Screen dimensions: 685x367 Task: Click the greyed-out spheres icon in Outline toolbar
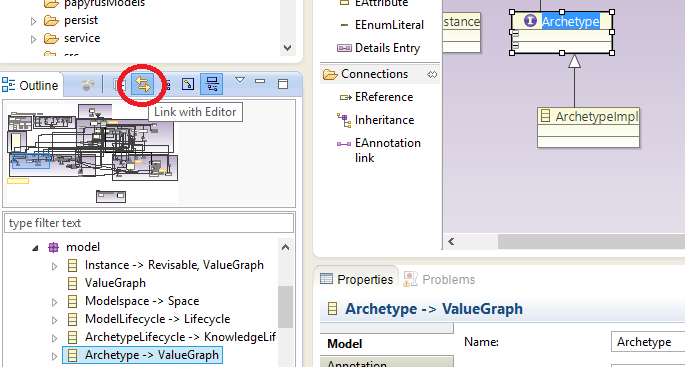point(88,84)
